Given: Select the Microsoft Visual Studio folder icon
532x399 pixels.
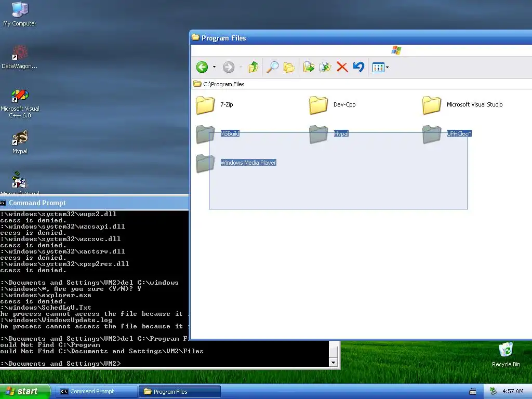Looking at the screenshot, I should (x=432, y=105).
